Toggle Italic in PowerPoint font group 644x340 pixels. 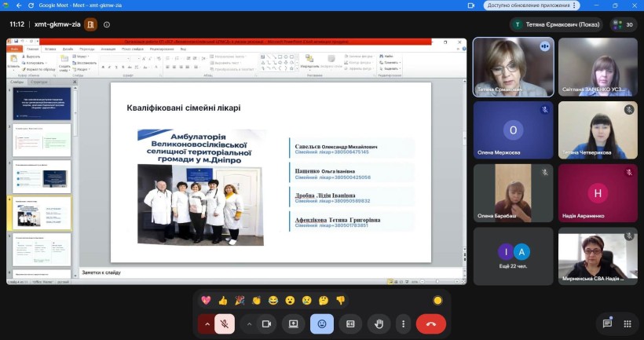[110, 67]
